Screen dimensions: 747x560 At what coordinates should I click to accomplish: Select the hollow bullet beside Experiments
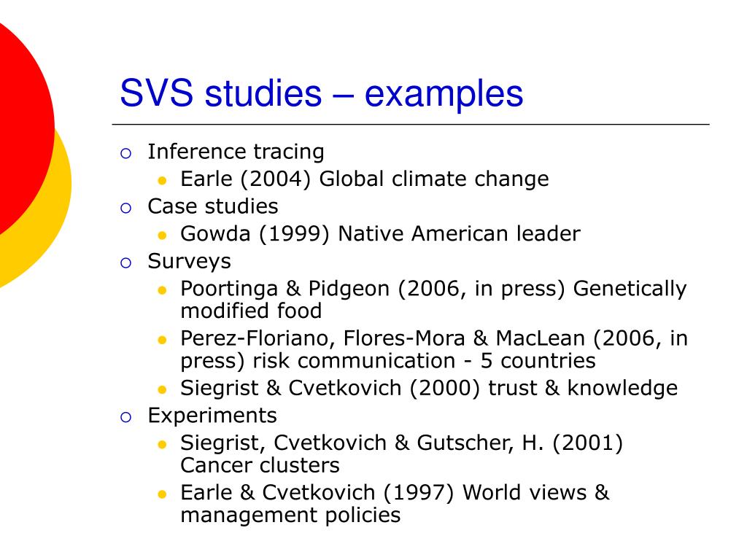coord(125,418)
